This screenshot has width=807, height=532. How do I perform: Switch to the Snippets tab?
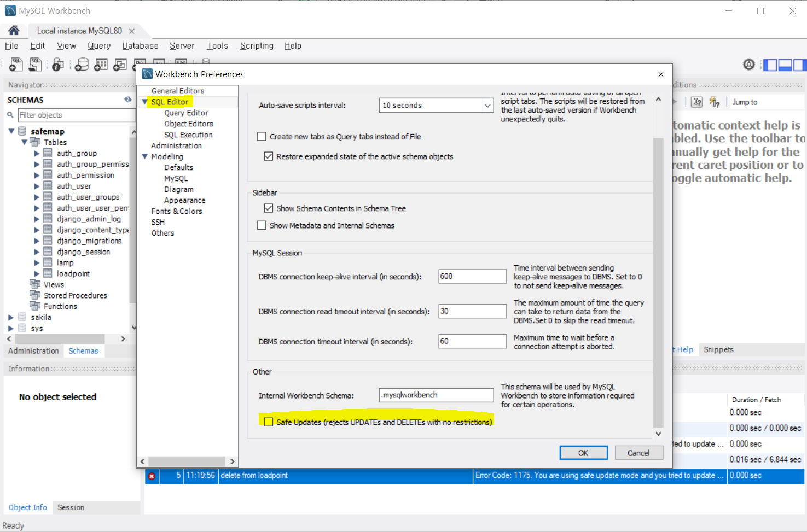click(718, 350)
